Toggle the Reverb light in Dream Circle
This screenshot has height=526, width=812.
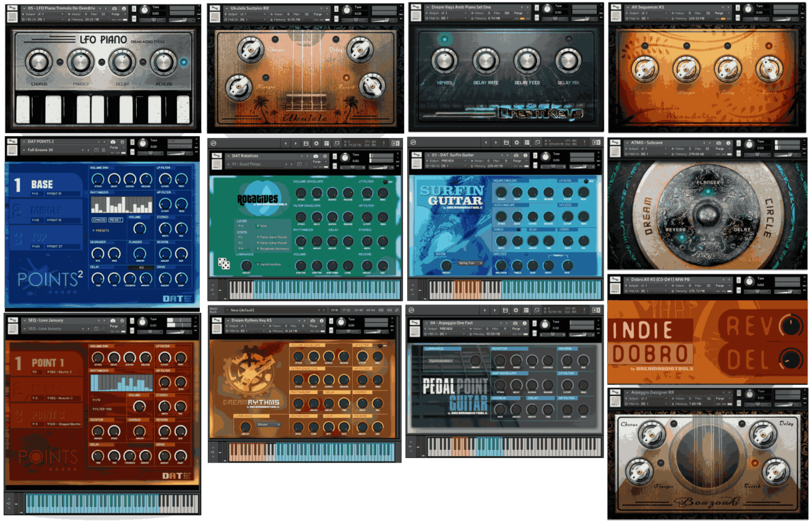(x=682, y=237)
